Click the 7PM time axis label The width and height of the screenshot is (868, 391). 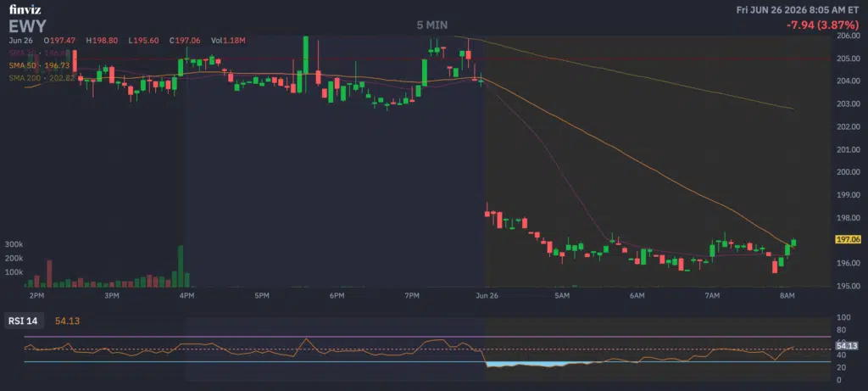point(411,296)
